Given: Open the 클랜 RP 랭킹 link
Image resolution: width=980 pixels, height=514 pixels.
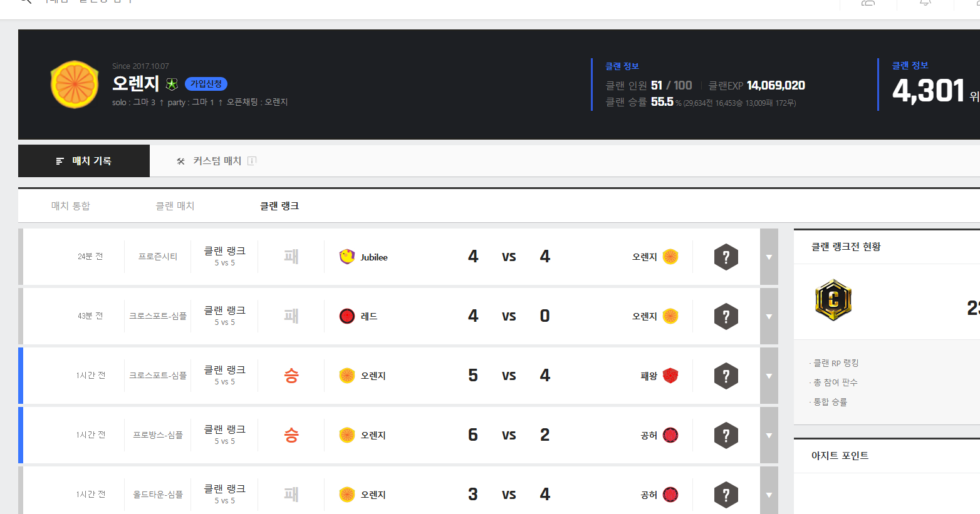Looking at the screenshot, I should pos(836,363).
